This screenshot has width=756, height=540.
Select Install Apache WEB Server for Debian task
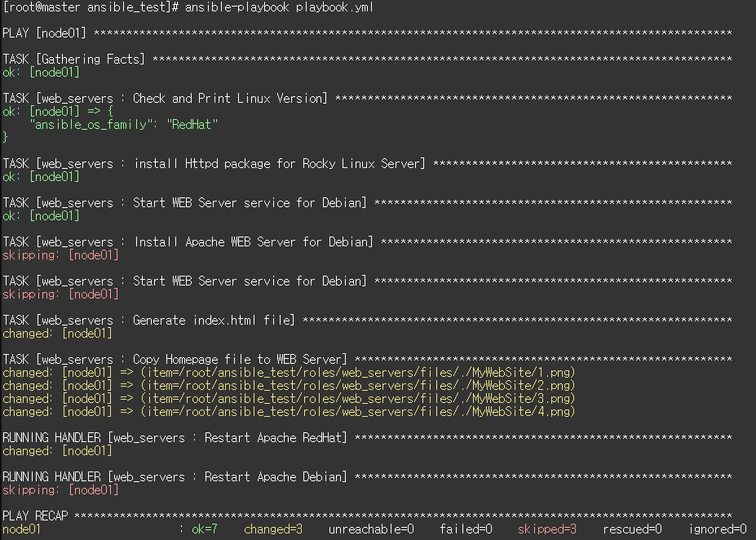pyautogui.click(x=367, y=241)
